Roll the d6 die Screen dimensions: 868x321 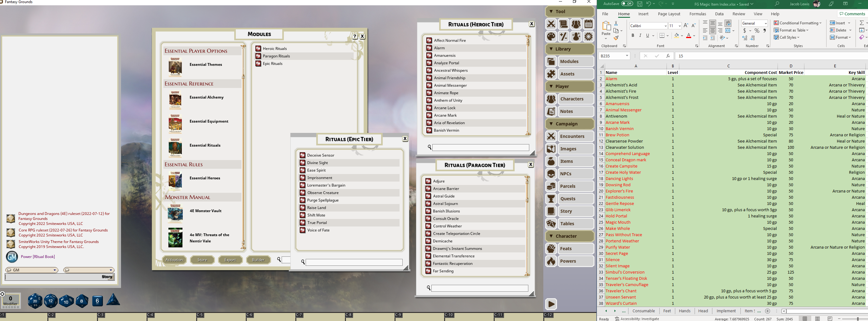[97, 301]
